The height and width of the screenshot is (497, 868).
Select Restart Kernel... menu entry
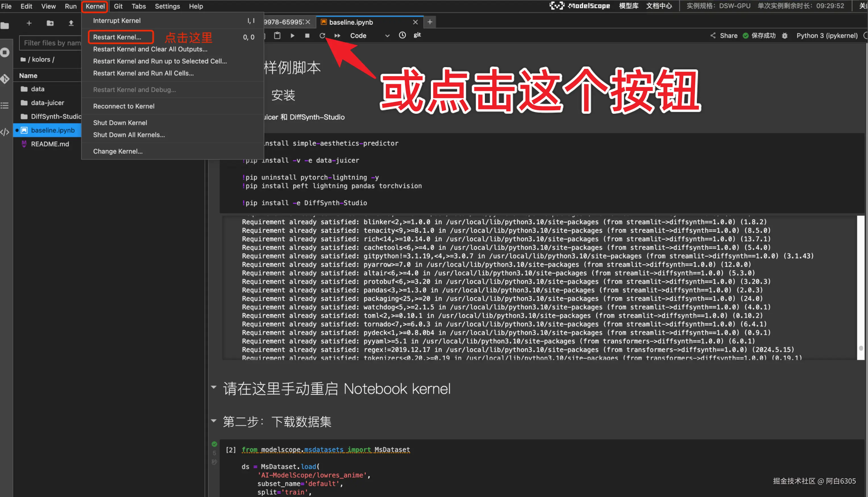[x=117, y=37]
